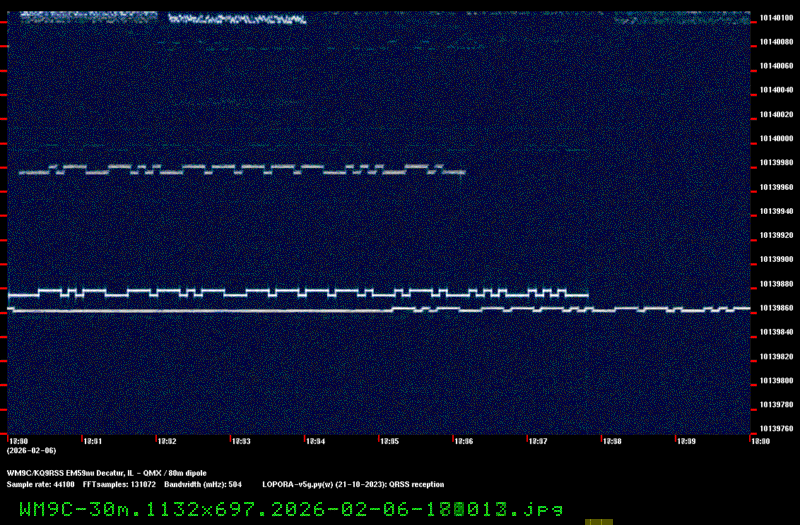The width and height of the screenshot is (800, 525).
Task: Select the 10140000 frequency scale label
Action: point(775,138)
